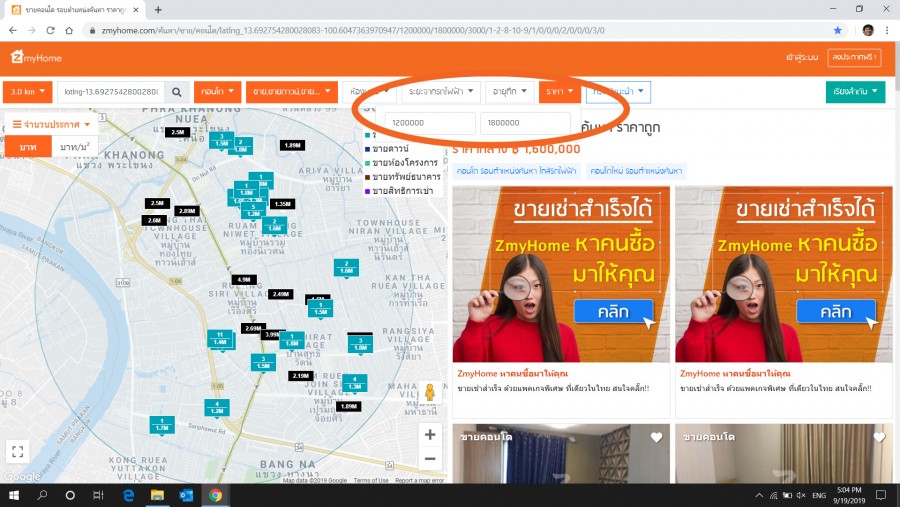Reload the page with the refresh icon

coord(51,30)
